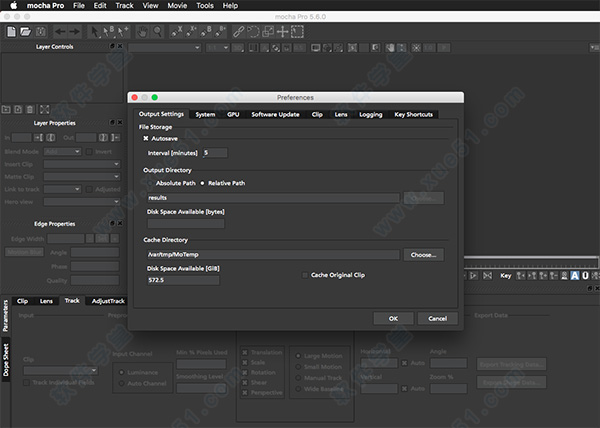This screenshot has height=428, width=600.
Task: Click the starburst icon in view toolbar
Action: (x=416, y=48)
